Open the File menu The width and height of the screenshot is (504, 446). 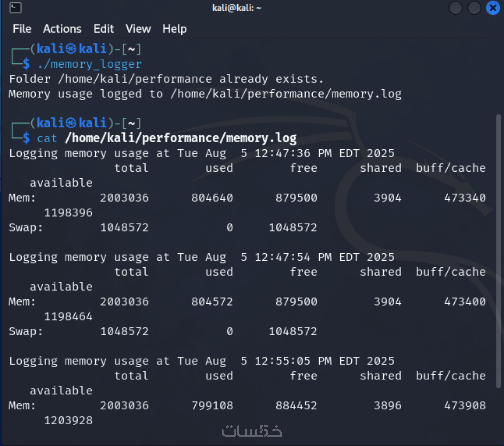coord(22,29)
